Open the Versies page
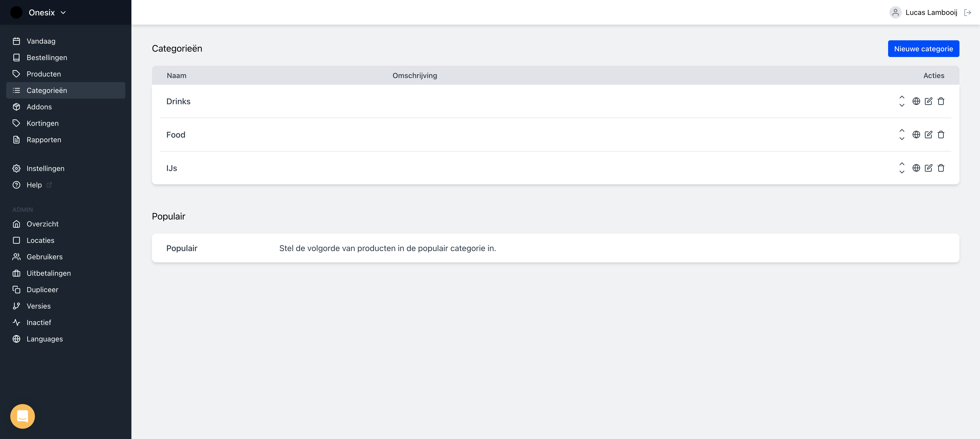 click(65, 306)
